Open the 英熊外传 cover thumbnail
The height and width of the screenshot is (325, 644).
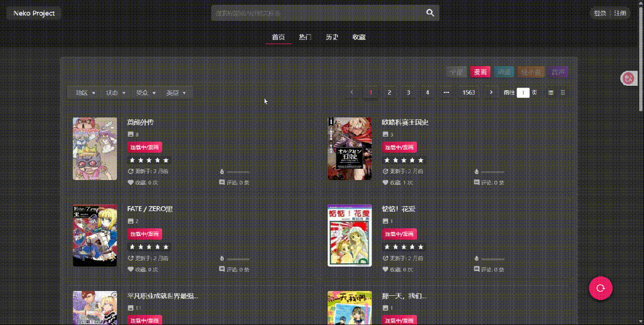95,148
